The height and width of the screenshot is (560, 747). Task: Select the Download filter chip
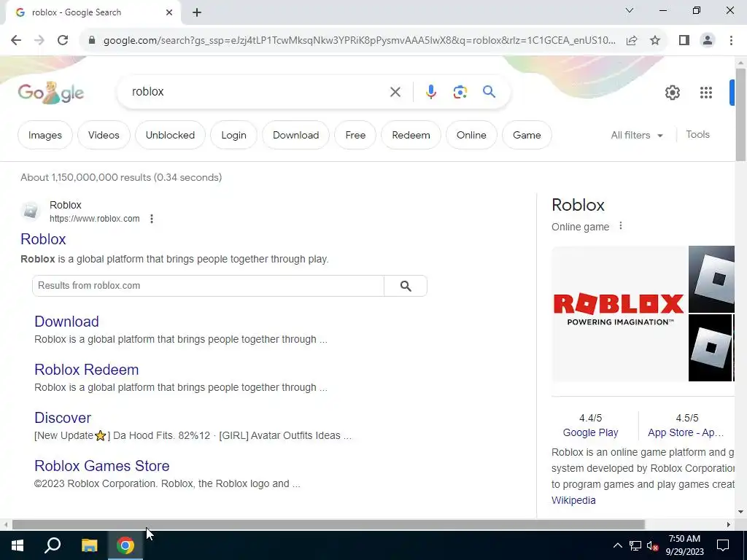click(296, 135)
